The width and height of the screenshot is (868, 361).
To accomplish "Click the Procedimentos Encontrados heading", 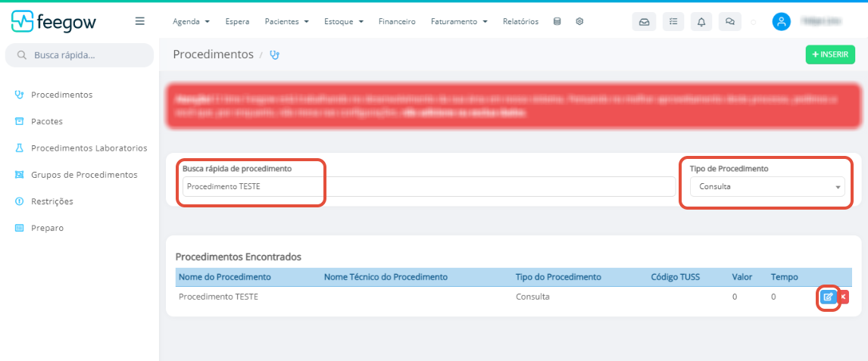I will (238, 257).
